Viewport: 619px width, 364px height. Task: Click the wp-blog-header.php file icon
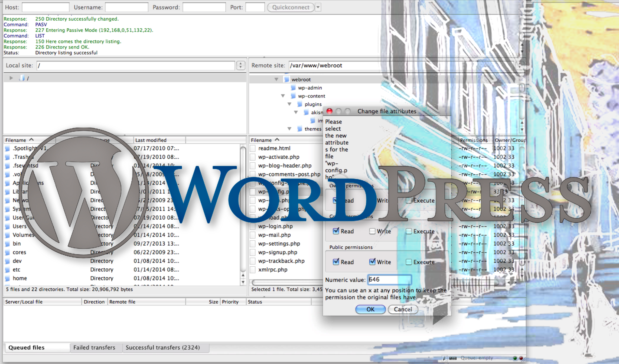(x=253, y=166)
